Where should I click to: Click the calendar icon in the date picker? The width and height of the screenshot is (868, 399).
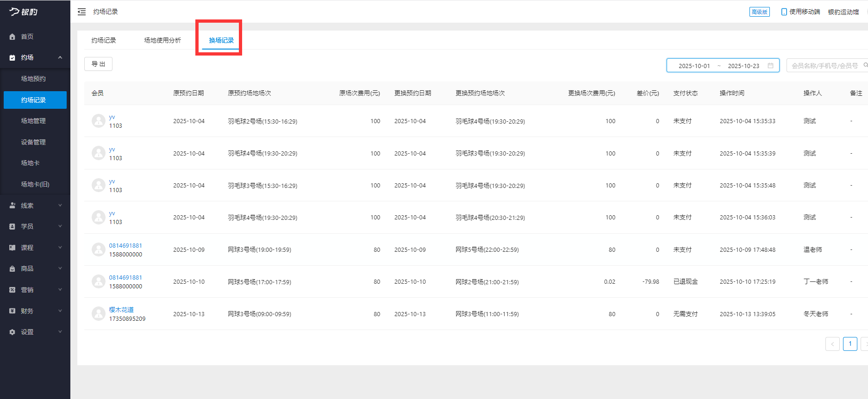[x=771, y=66]
